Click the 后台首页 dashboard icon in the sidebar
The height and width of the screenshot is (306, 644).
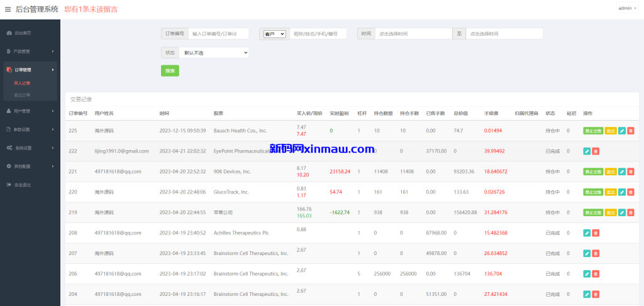(x=9, y=33)
